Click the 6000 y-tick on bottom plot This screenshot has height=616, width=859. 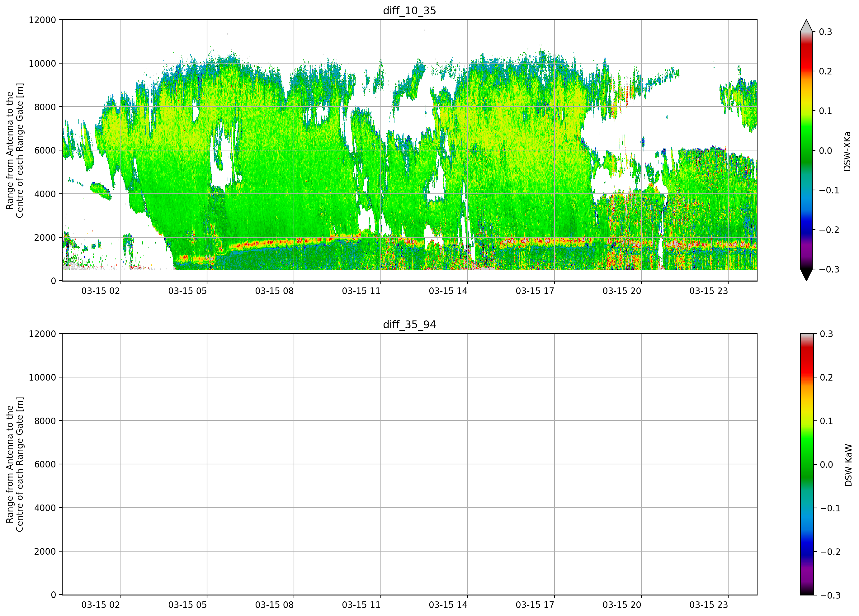tap(45, 464)
